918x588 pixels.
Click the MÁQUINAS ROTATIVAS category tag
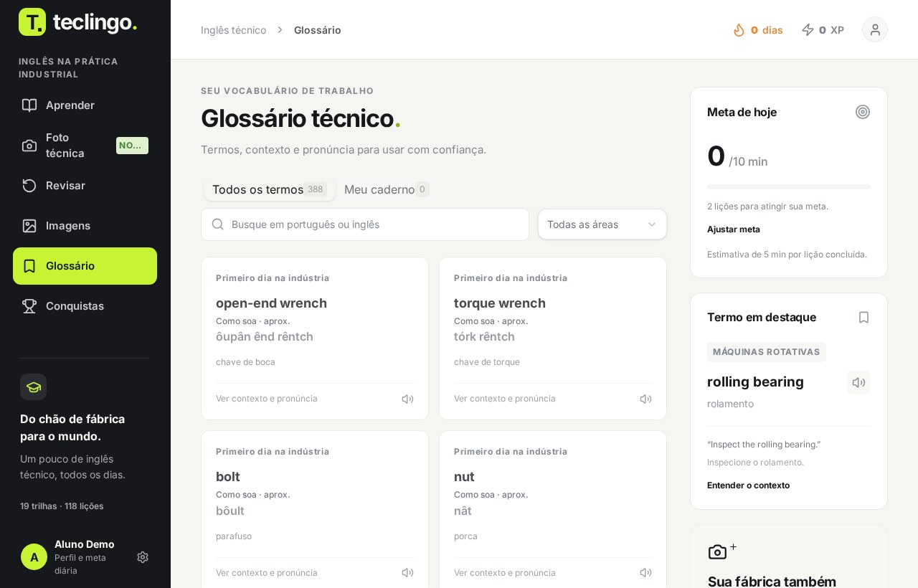pos(767,352)
